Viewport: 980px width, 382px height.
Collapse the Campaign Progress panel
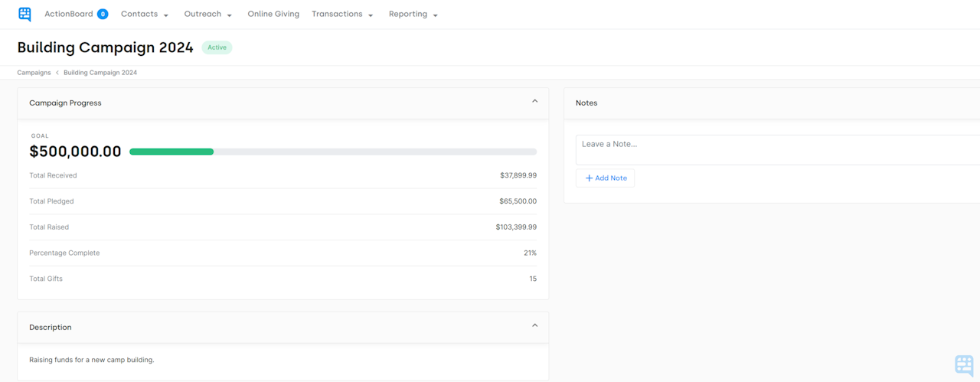[x=534, y=101]
